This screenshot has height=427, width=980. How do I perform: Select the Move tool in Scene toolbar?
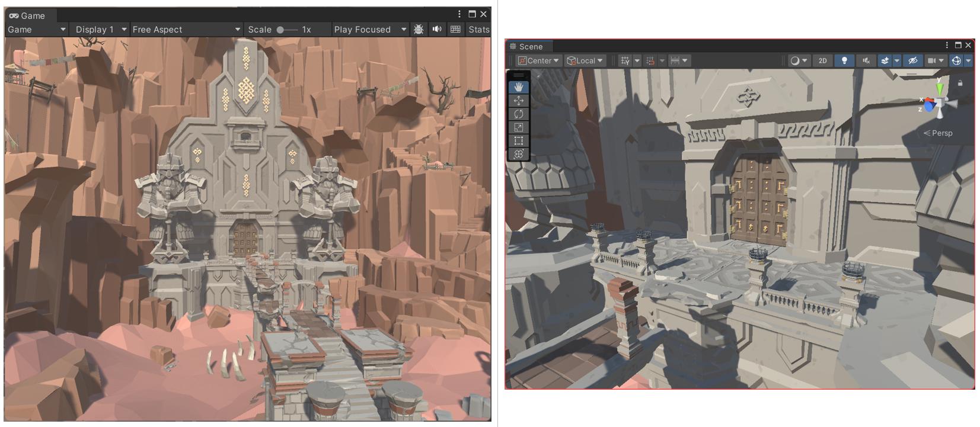pyautogui.click(x=519, y=101)
